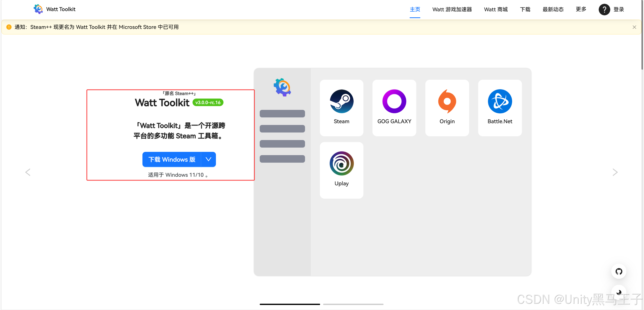Expand download options dropdown arrow
This screenshot has width=644, height=310.
[x=208, y=159]
